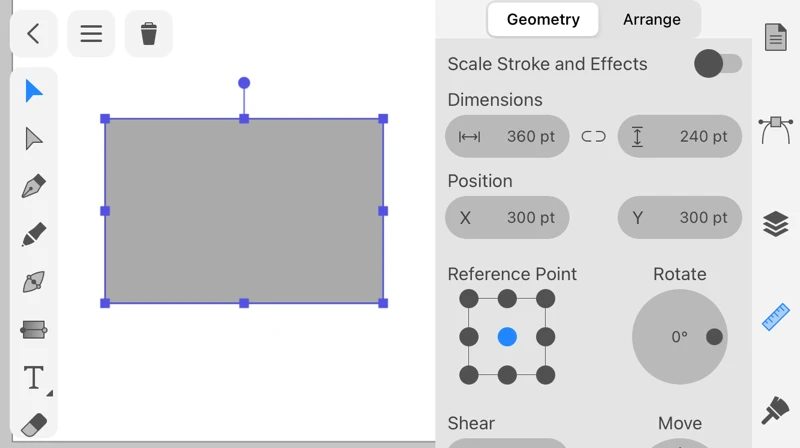Toggle Scale Stroke and Effects switch
The width and height of the screenshot is (800, 448).
[718, 64]
